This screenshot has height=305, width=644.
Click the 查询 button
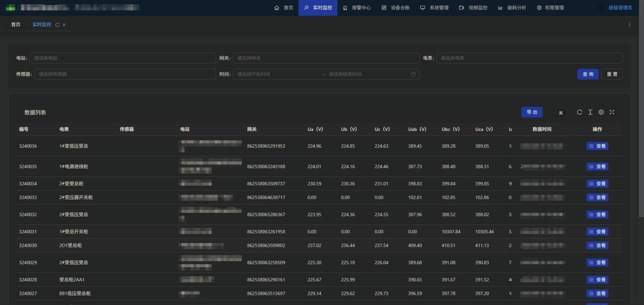pyautogui.click(x=588, y=74)
